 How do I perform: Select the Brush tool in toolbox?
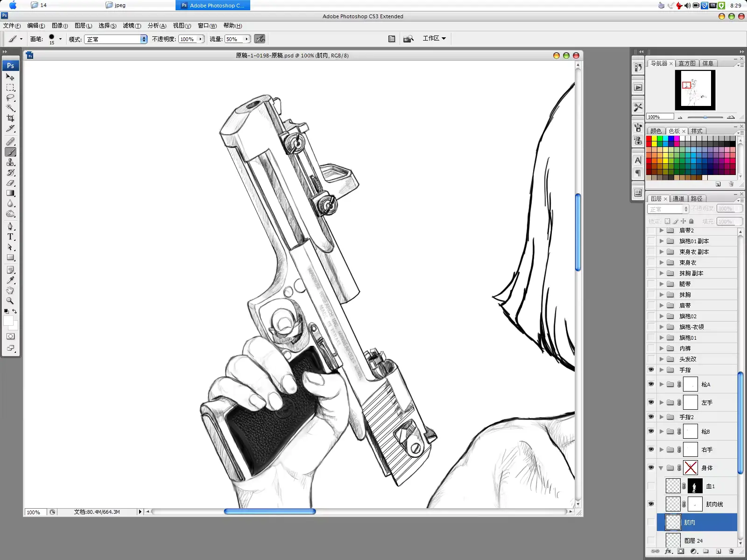click(x=10, y=152)
